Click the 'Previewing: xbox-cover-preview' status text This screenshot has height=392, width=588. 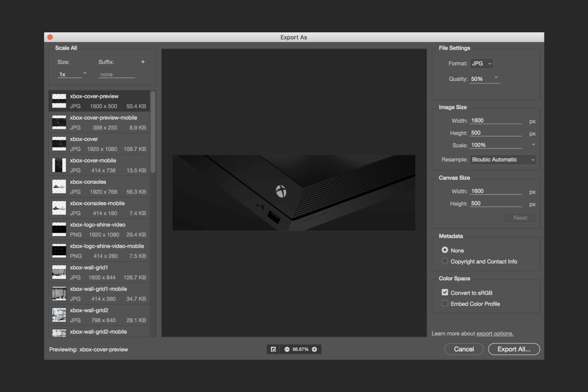coord(89,349)
